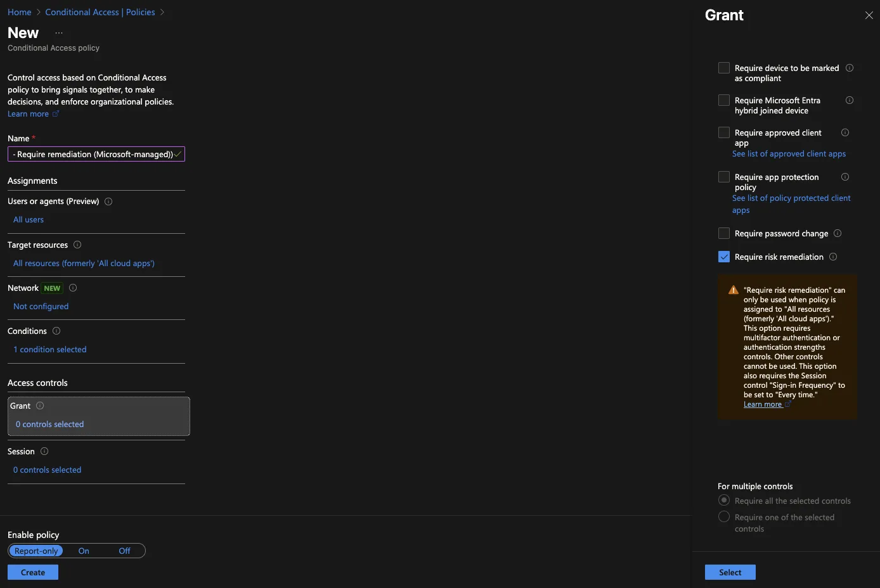Check Require password change checkbox
This screenshot has width=880, height=588.
click(x=724, y=233)
